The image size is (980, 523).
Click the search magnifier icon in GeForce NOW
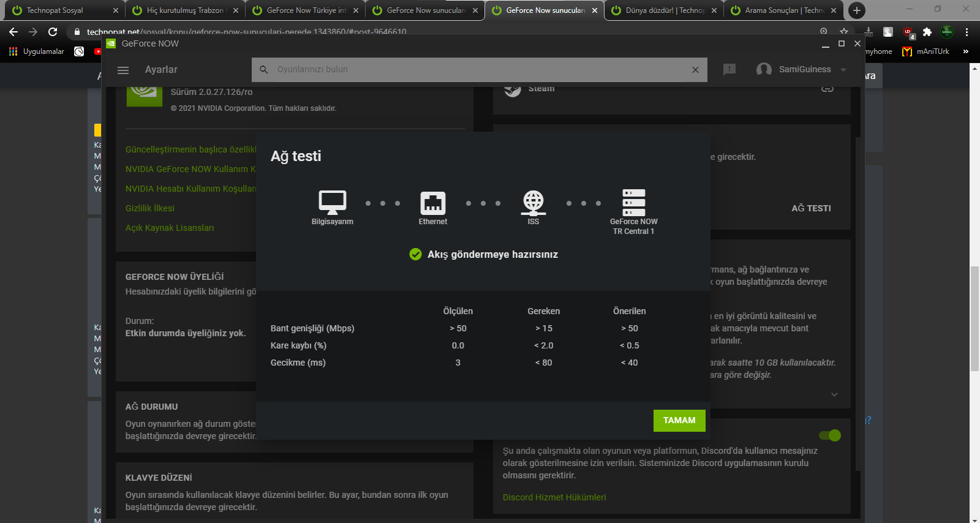(x=264, y=70)
